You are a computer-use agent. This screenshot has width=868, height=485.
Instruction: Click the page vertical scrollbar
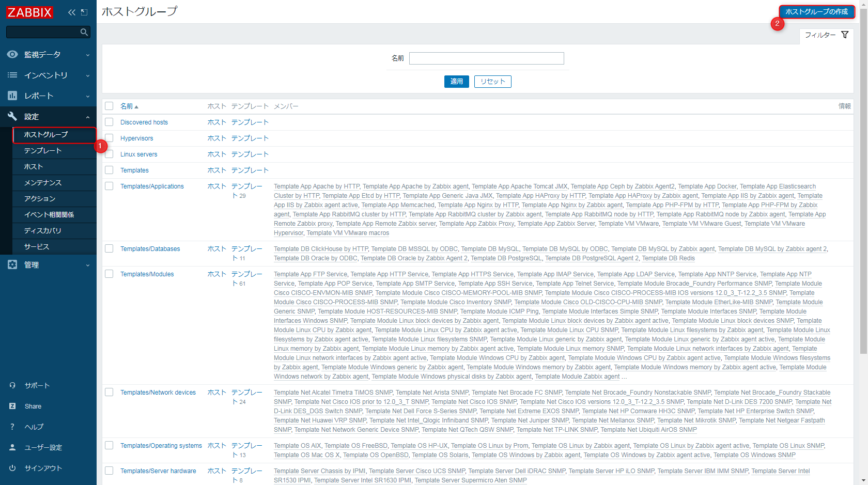pos(863,181)
